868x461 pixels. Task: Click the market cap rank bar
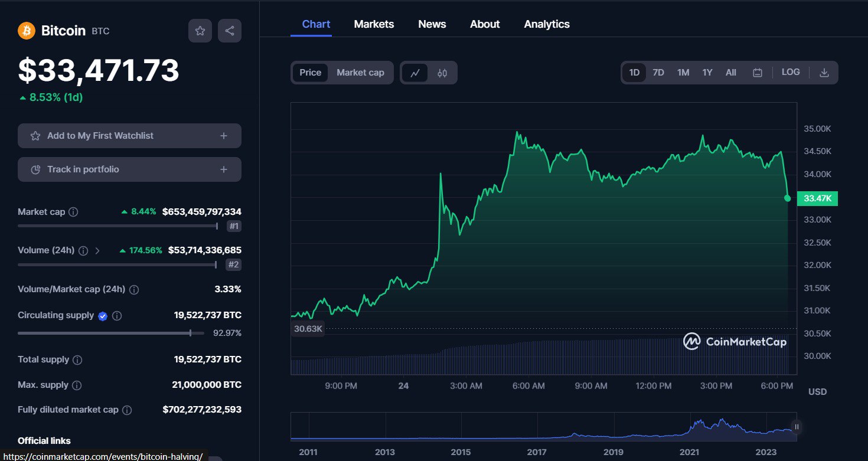tap(118, 225)
